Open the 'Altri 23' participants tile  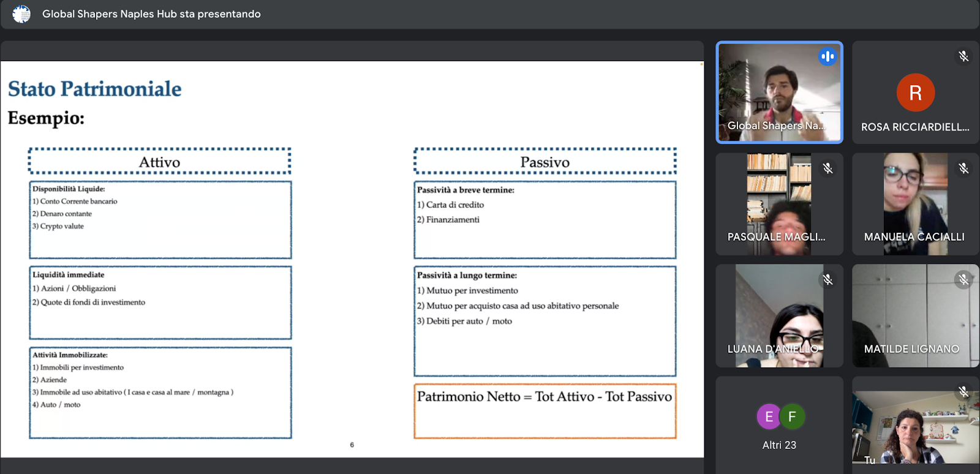point(779,425)
